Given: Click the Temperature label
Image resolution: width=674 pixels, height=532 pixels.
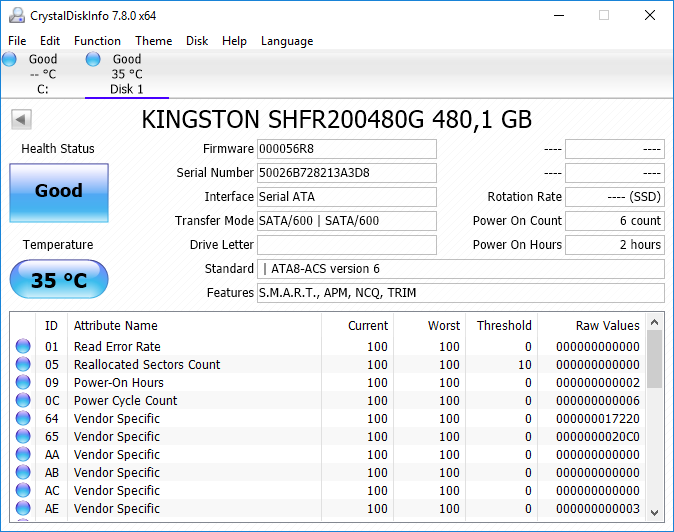Looking at the screenshot, I should tap(58, 245).
